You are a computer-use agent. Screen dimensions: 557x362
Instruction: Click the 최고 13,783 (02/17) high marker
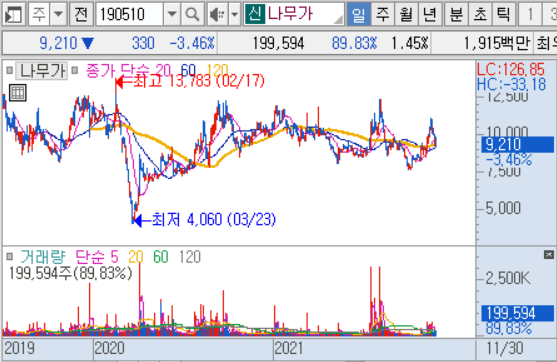[190, 81]
